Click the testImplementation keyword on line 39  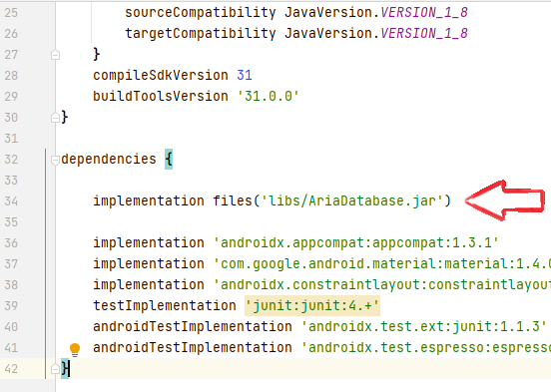[x=165, y=305]
